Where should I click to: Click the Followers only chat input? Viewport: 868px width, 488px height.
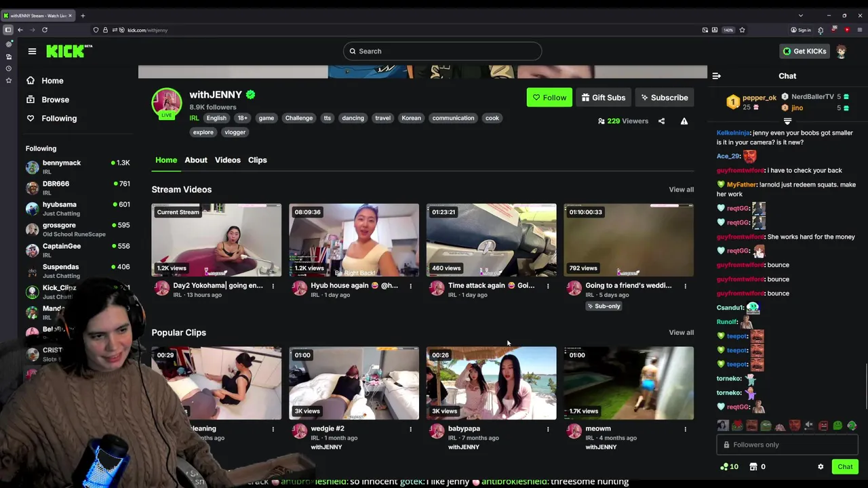click(x=787, y=445)
